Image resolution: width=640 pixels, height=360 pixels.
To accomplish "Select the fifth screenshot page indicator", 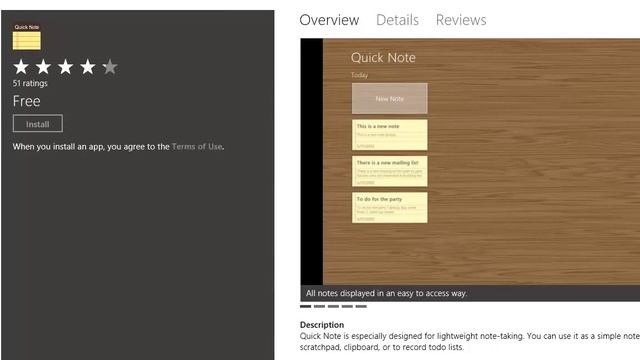I will coord(361,306).
